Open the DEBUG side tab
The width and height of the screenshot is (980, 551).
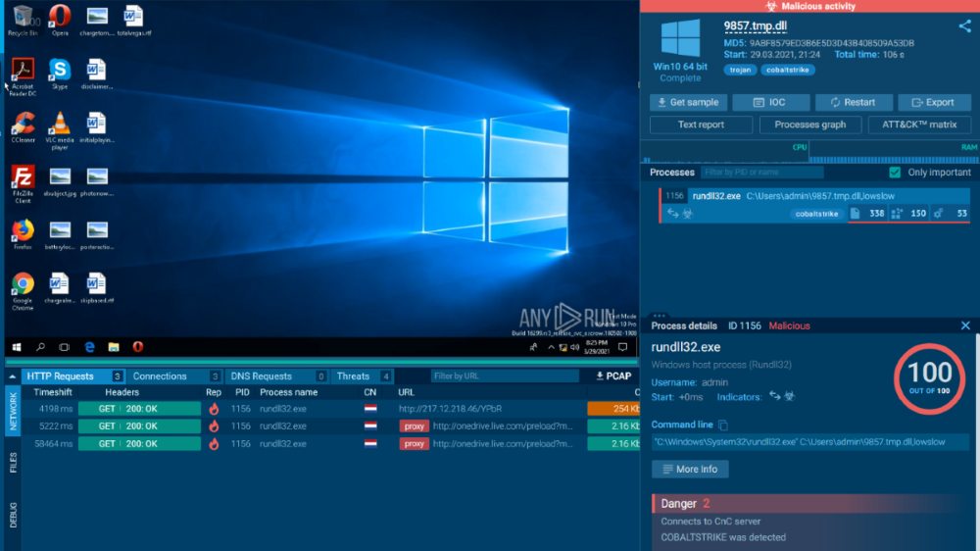click(13, 516)
